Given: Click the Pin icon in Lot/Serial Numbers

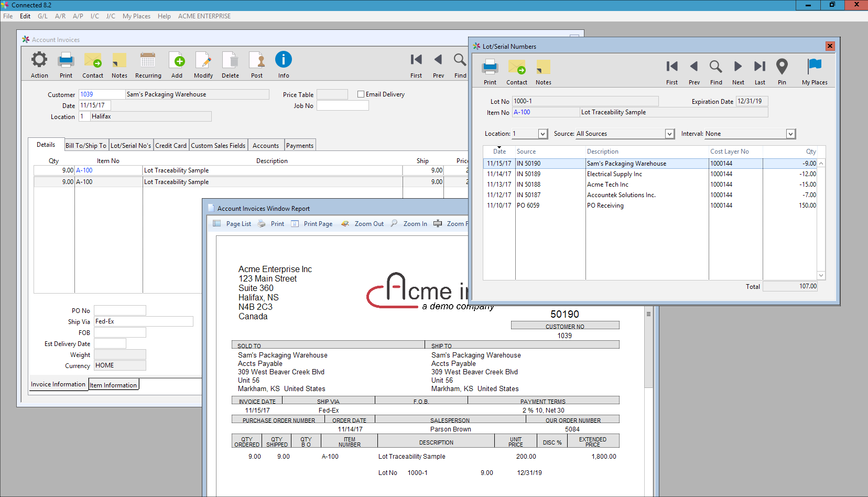Looking at the screenshot, I should pos(782,67).
